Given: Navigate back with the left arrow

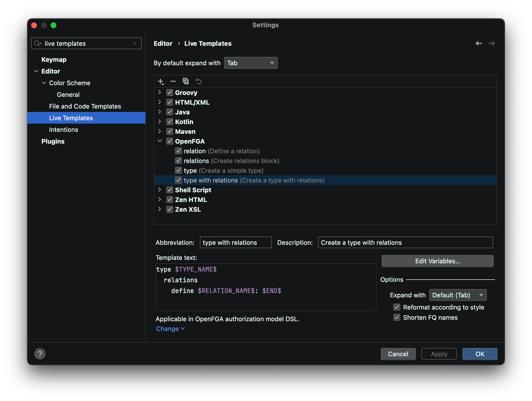Looking at the screenshot, I should pyautogui.click(x=479, y=43).
